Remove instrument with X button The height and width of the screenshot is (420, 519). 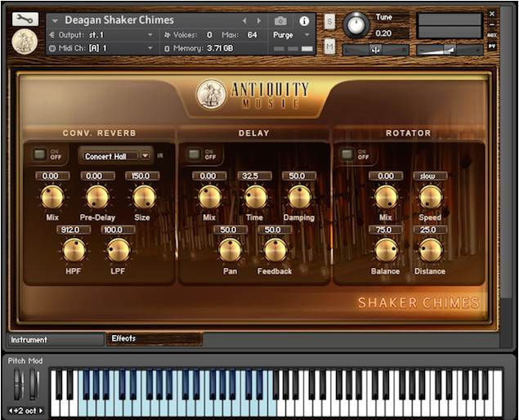[x=492, y=14]
